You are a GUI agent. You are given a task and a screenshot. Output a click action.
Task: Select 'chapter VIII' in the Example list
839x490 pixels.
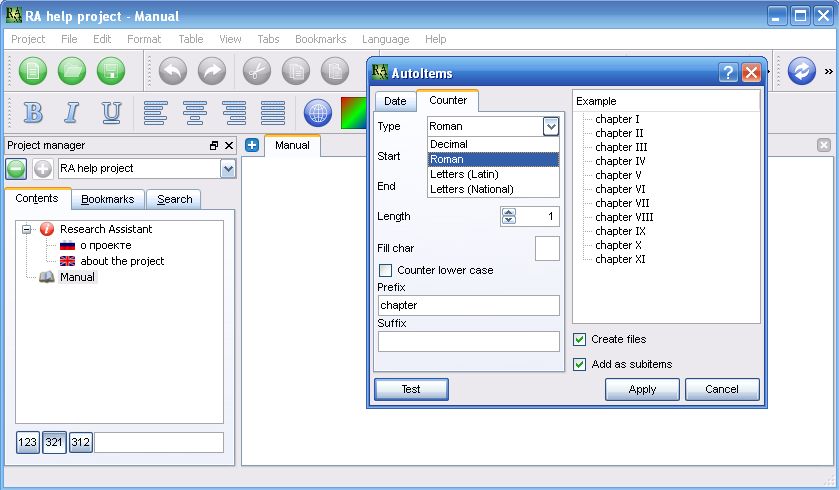click(x=624, y=217)
